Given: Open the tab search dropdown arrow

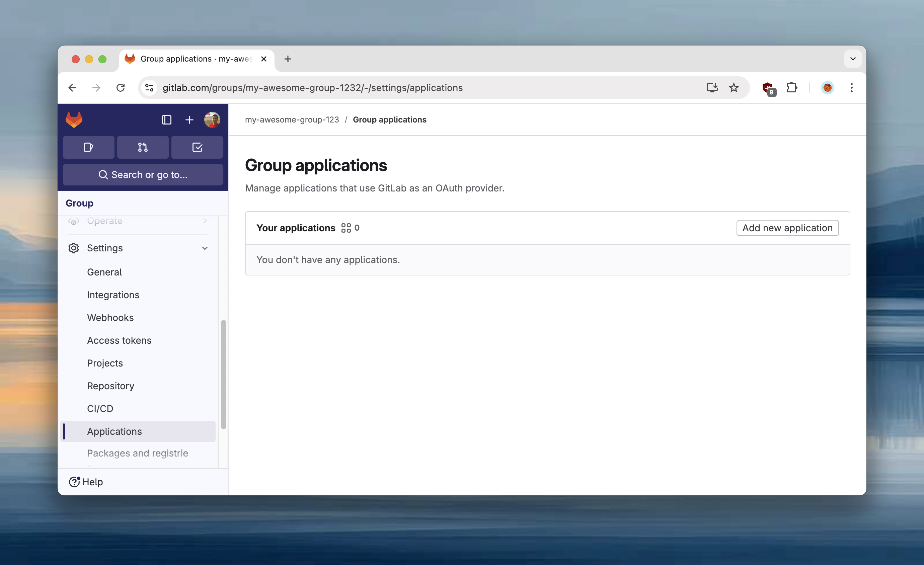Looking at the screenshot, I should (x=853, y=59).
